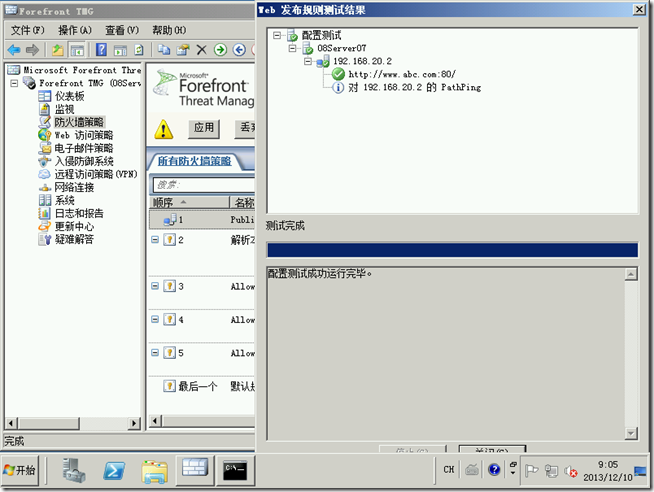Collapse firewall rule 4 group
The width and height of the screenshot is (654, 492).
155,319
